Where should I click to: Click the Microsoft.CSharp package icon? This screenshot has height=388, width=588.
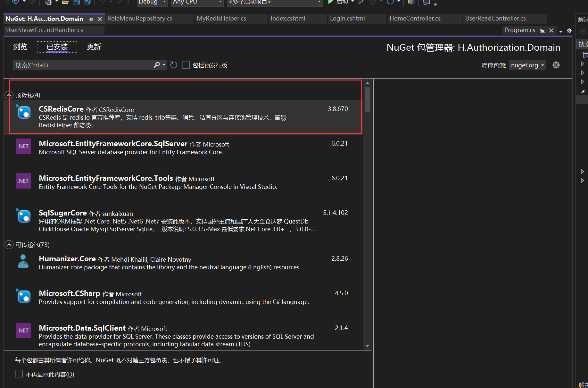coord(23,296)
